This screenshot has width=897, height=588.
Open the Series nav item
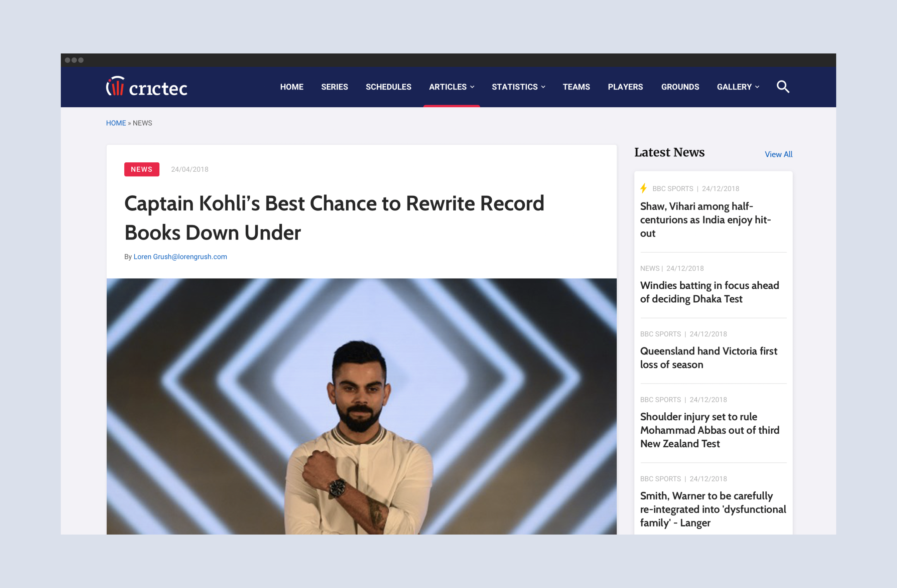[x=335, y=87]
